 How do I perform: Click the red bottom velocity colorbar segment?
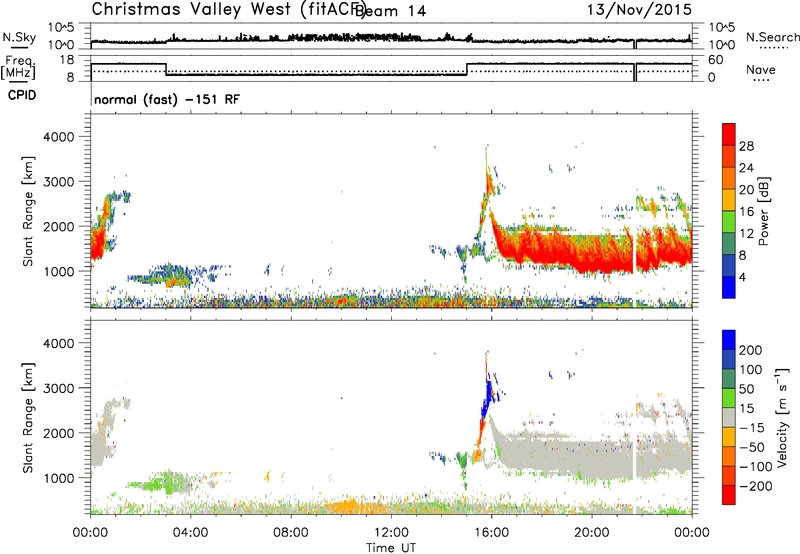[x=729, y=495]
